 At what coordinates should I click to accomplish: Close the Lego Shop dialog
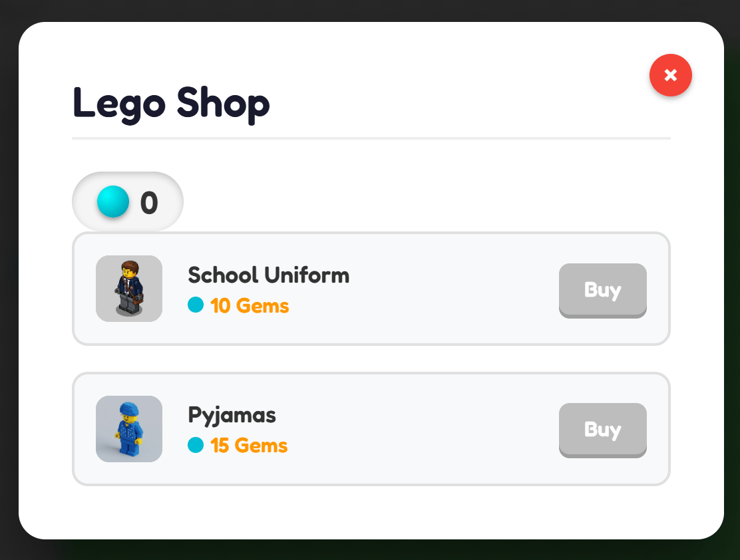click(x=670, y=75)
